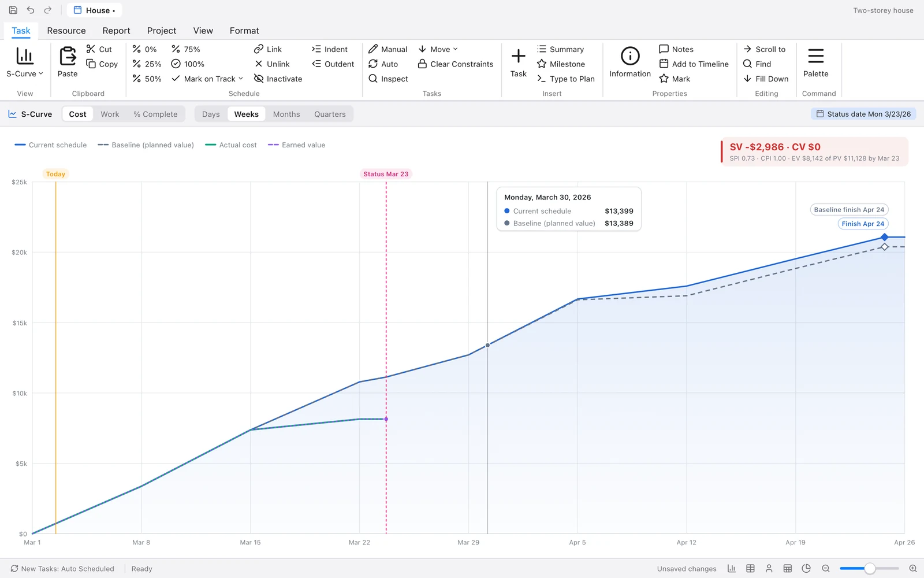
Task: Paste from the clipboard
Action: [x=68, y=62]
